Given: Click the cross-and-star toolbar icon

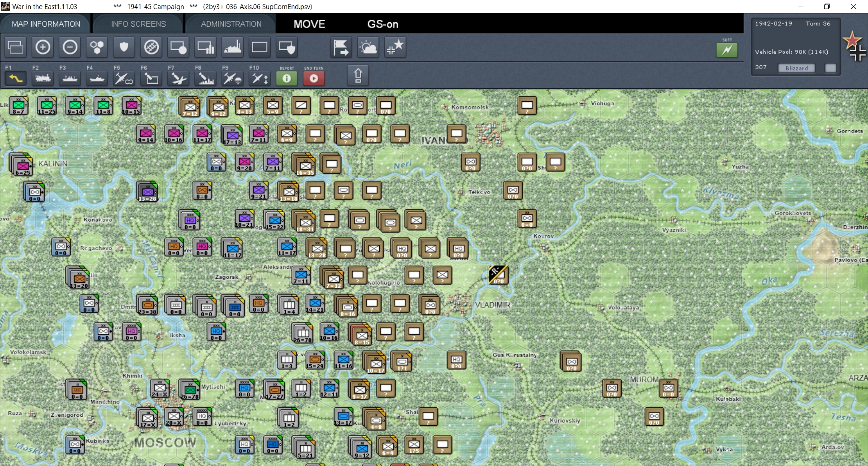Looking at the screenshot, I should pyautogui.click(x=395, y=47).
